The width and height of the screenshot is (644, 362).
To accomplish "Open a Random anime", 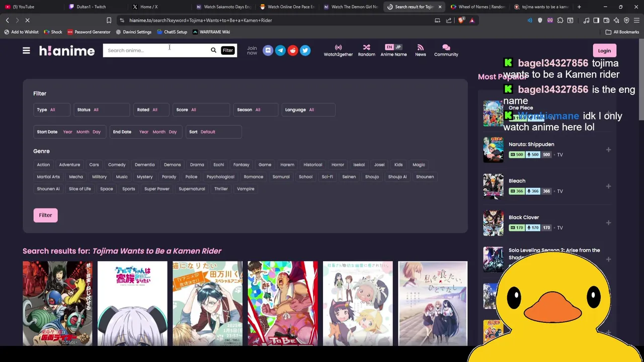I will click(366, 50).
